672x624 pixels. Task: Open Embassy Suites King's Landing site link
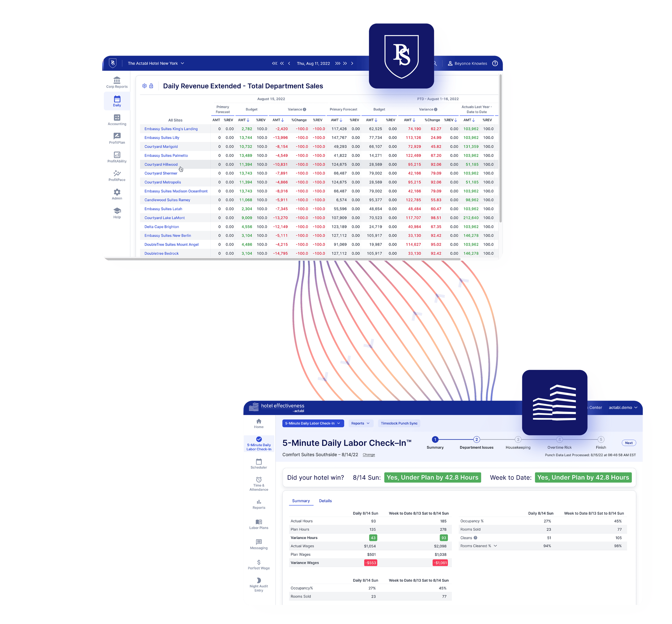click(x=171, y=129)
